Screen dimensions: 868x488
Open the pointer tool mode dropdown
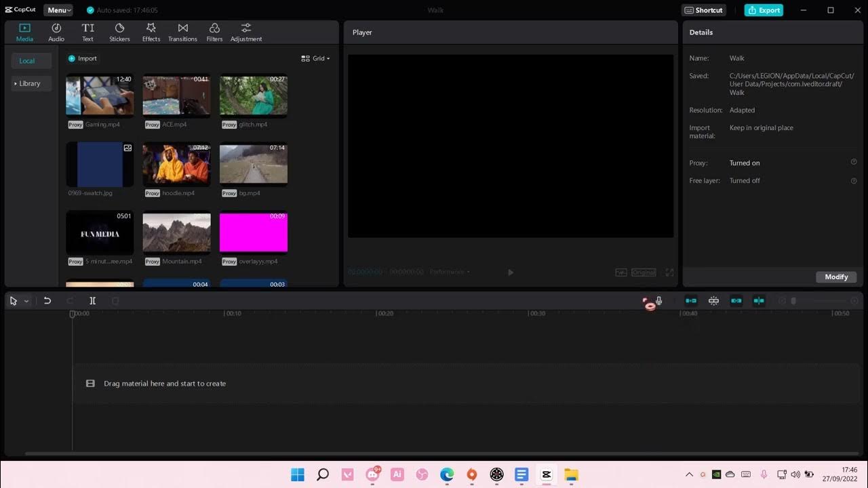coord(26,301)
